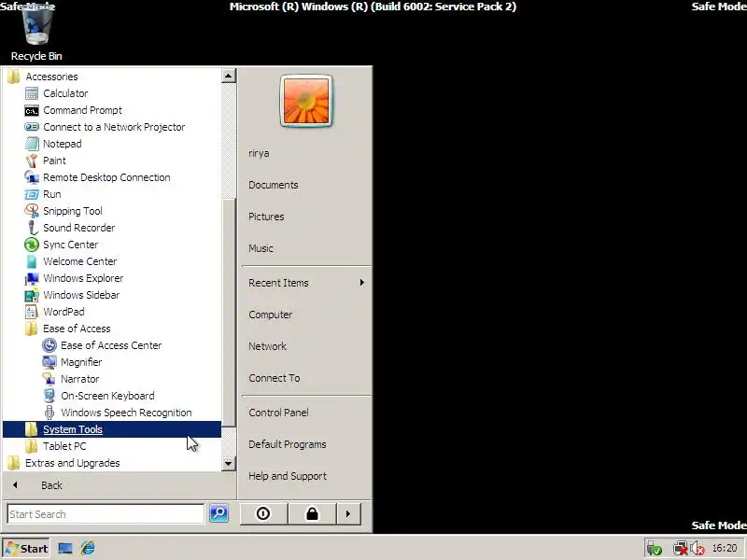Click the taskbar clock showing 16:20

[725, 549]
